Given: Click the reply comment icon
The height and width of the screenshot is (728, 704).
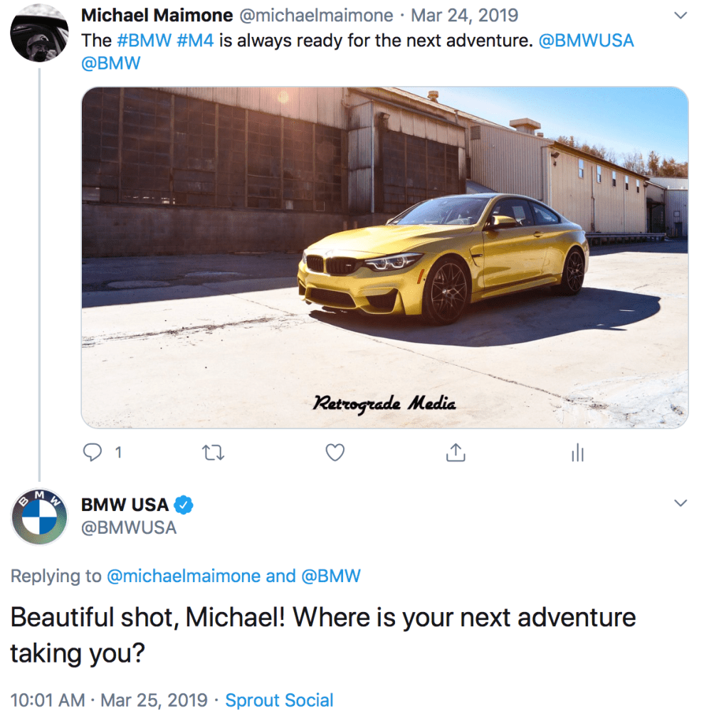Looking at the screenshot, I should point(93,452).
